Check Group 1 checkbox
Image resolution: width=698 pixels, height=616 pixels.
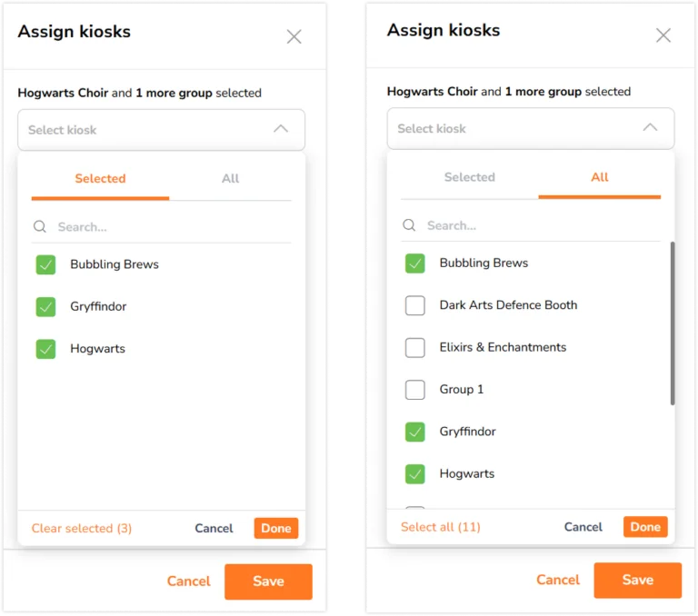point(414,390)
